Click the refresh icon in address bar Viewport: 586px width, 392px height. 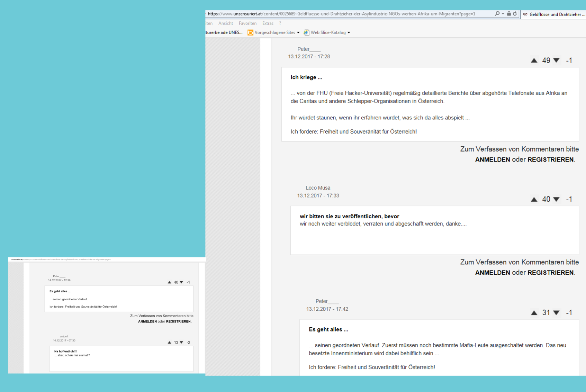click(515, 14)
